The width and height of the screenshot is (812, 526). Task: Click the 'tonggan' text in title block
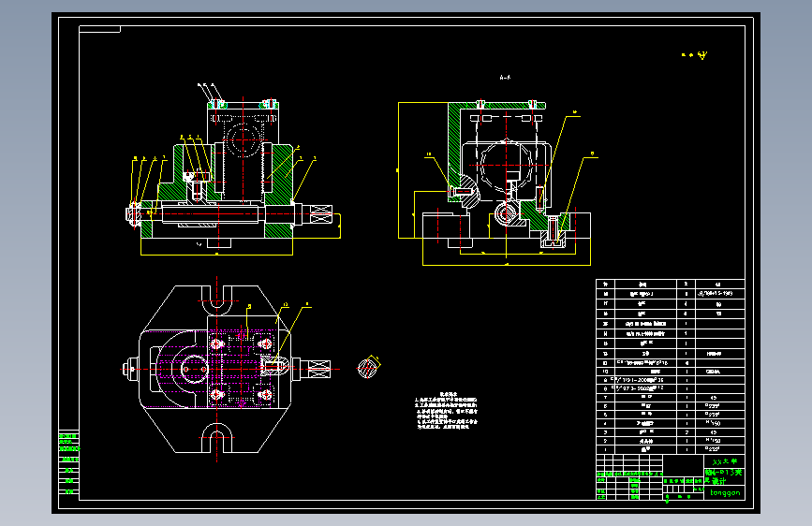(725, 493)
